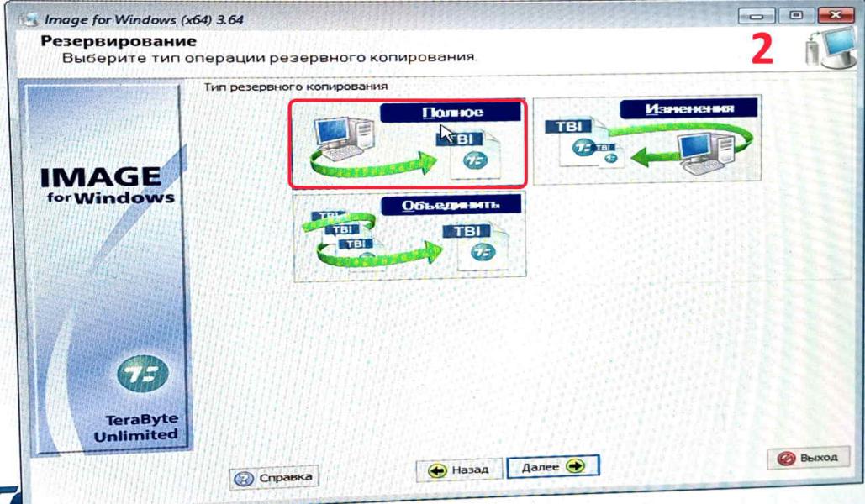Click the Резервирование heading text
The image size is (865, 504).
coord(119,41)
